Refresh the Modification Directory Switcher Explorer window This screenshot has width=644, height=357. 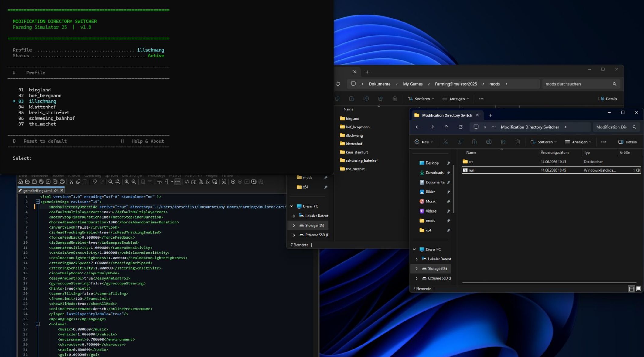point(461,127)
